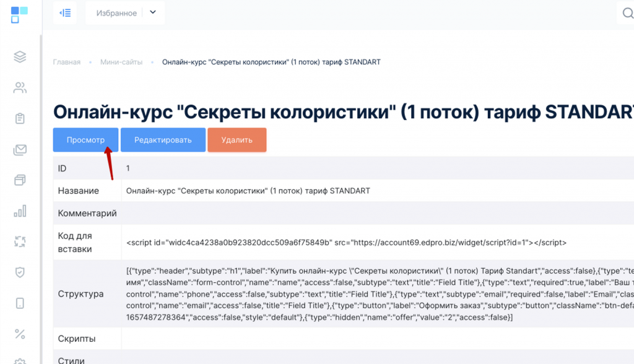
Task: Open the bar chart statistics icon
Action: pos(20,210)
